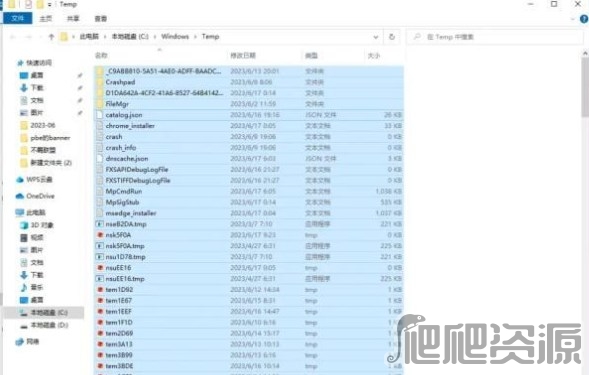The width and height of the screenshot is (589, 375).
Task: Sort by the Name column header
Action: point(101,56)
